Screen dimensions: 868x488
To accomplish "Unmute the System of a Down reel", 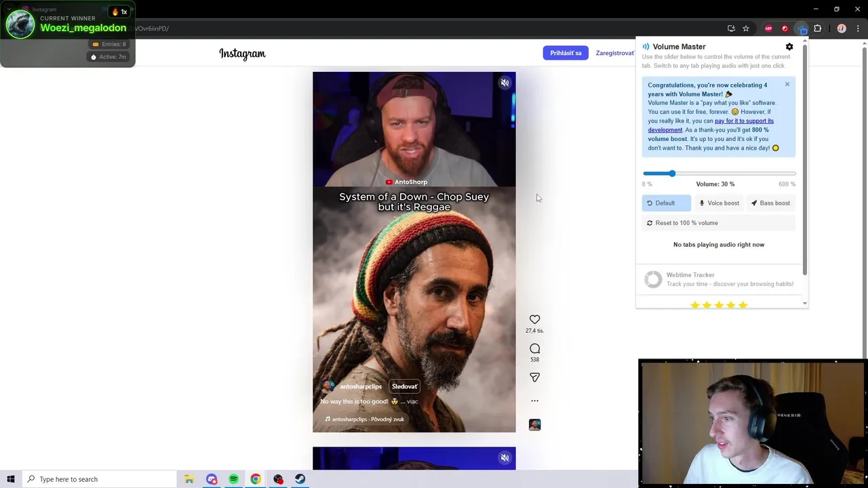I will [505, 83].
